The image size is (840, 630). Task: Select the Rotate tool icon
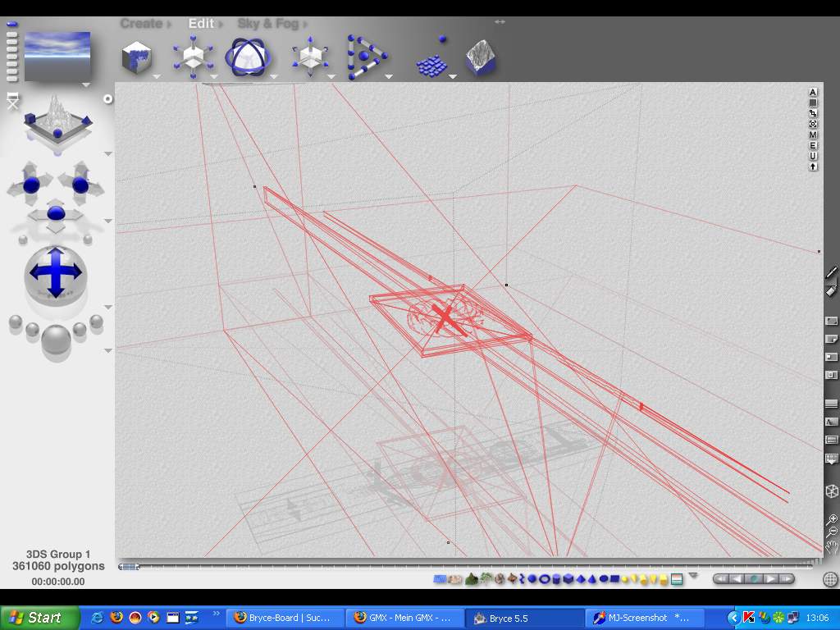(247, 57)
